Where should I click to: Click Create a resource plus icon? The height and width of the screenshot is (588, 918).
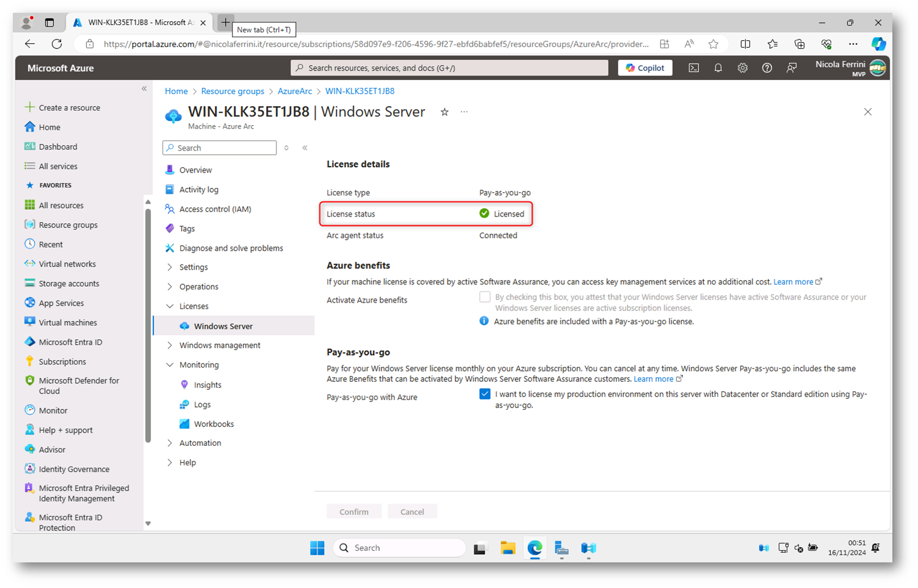(29, 107)
